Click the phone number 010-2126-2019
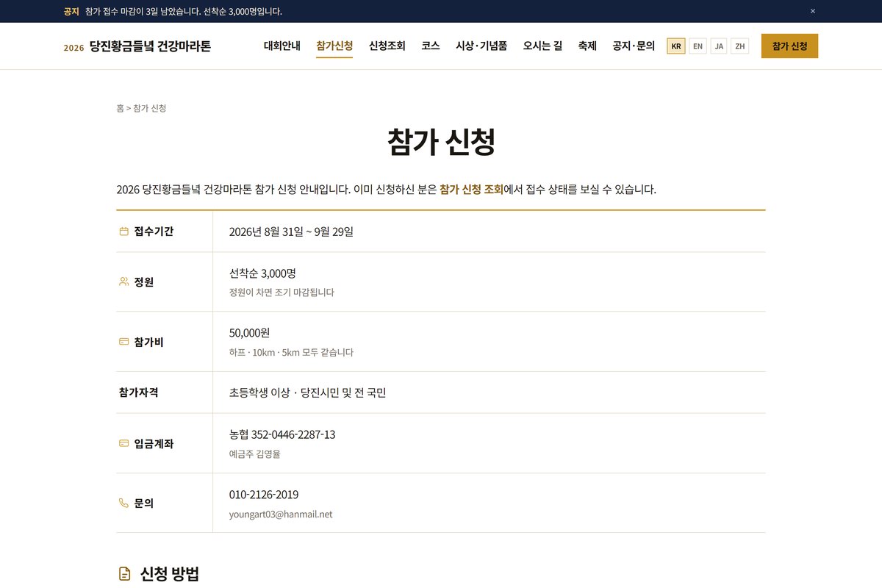 pos(264,494)
